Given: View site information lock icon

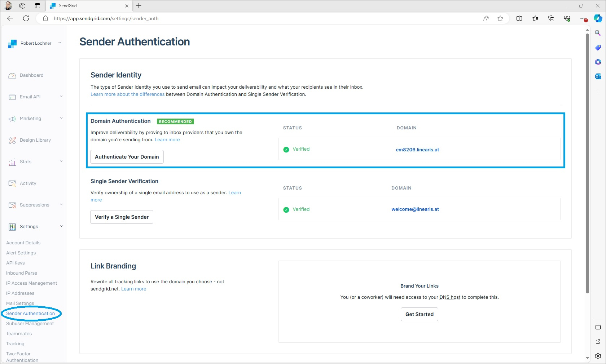Looking at the screenshot, I should 45,18.
